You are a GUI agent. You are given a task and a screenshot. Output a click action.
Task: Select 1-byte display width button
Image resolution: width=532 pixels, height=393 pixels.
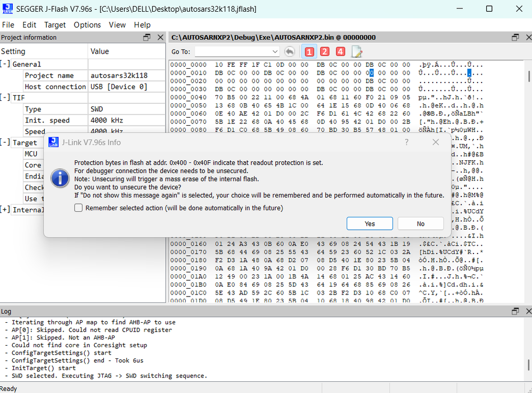coord(309,52)
